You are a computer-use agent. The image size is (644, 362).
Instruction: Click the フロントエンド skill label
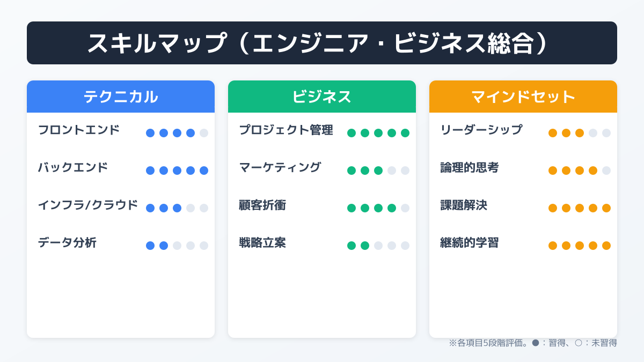tap(79, 130)
